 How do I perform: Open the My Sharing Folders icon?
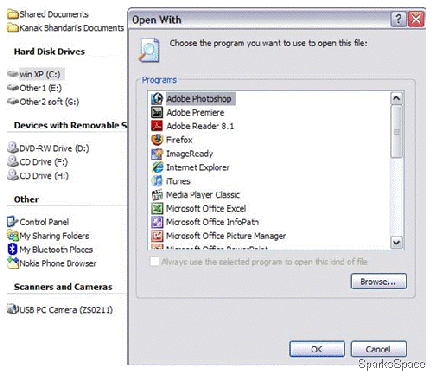point(13,236)
